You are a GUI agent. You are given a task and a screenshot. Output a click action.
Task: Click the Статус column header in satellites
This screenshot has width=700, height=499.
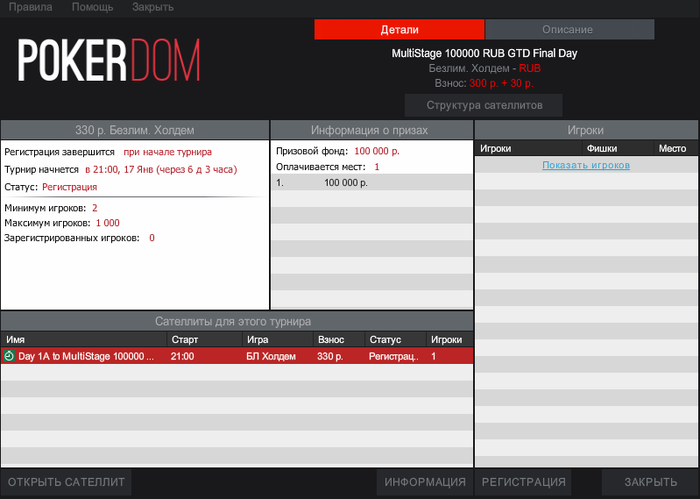(395, 340)
